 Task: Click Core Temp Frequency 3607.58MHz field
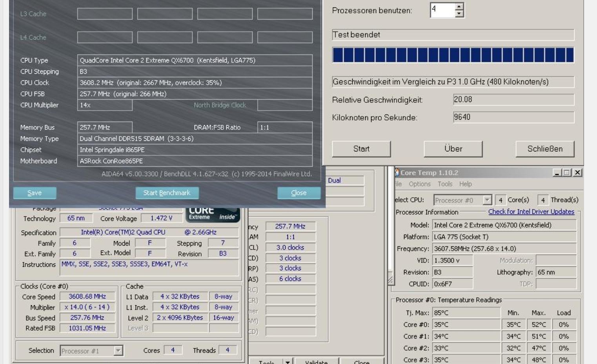pyautogui.click(x=504, y=249)
